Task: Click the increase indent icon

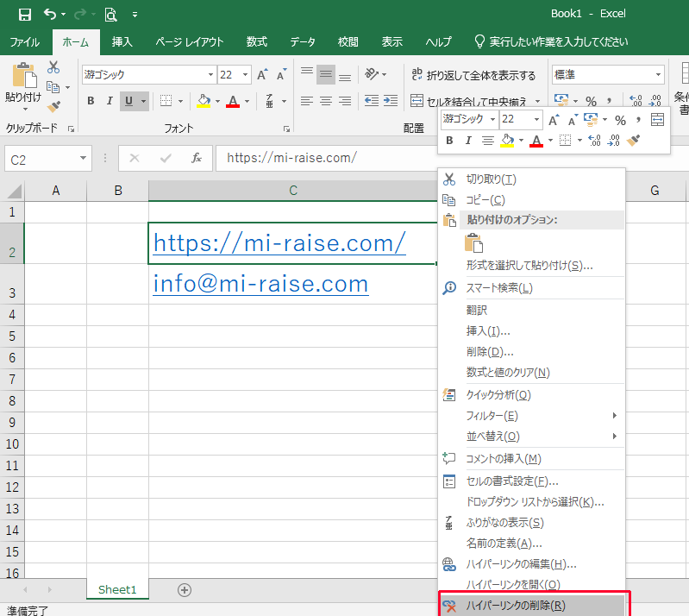Action: click(x=391, y=101)
